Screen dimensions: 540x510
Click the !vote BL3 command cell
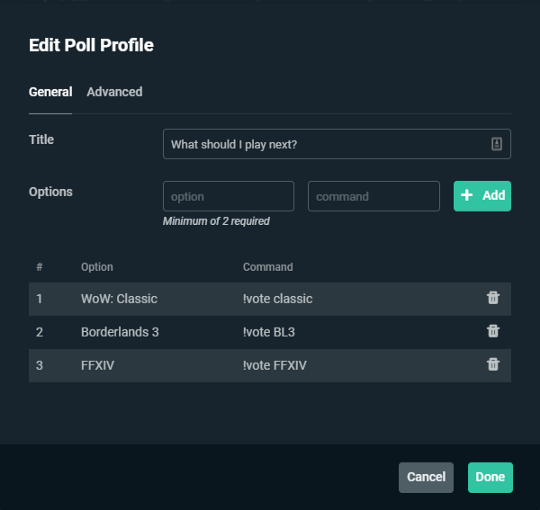[269, 332]
